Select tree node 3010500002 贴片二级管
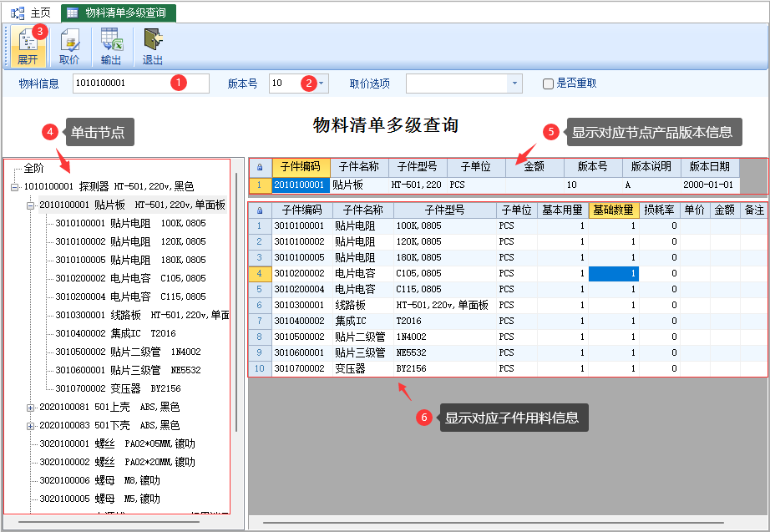Image resolution: width=770 pixels, height=532 pixels. pos(128,352)
